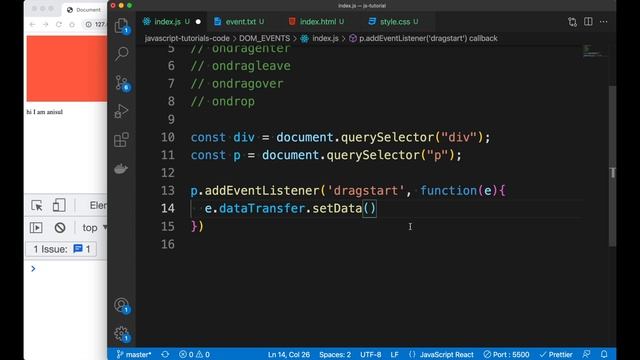This screenshot has width=640, height=360.
Task: Click index.js breadcrumb
Action: (x=320, y=38)
